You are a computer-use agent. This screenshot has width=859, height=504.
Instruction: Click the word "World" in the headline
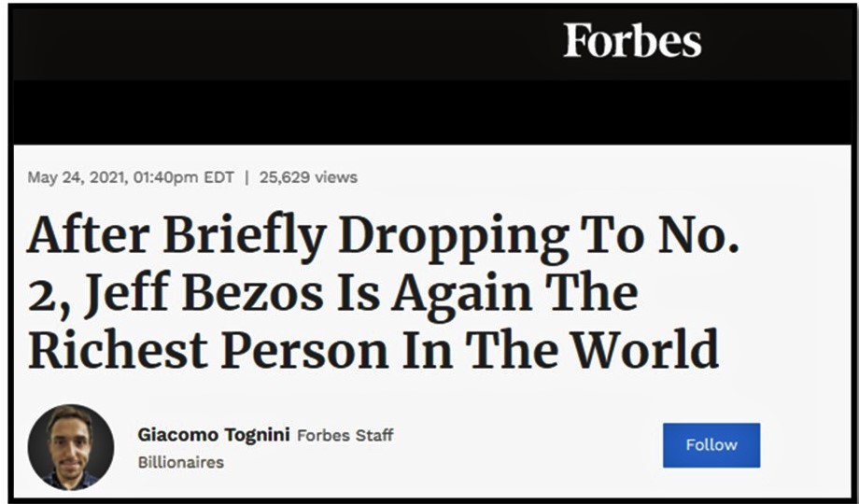pos(645,351)
